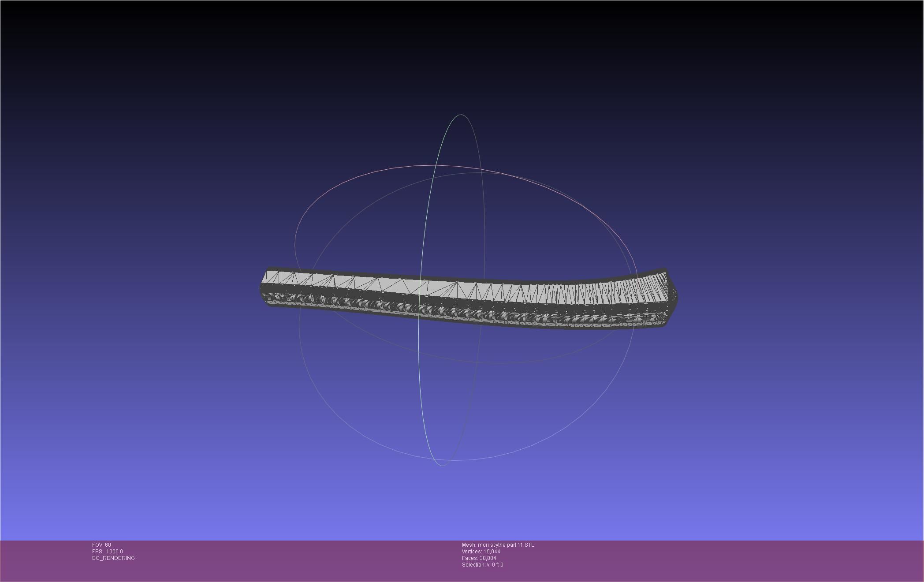
Task: Click the Vertices: 15,044 count
Action: 481,552
